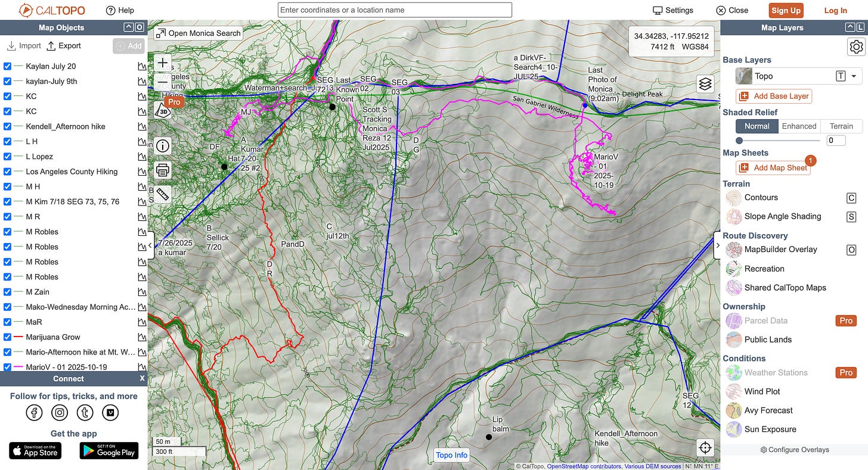Get it on Google Play badge

pyautogui.click(x=109, y=450)
